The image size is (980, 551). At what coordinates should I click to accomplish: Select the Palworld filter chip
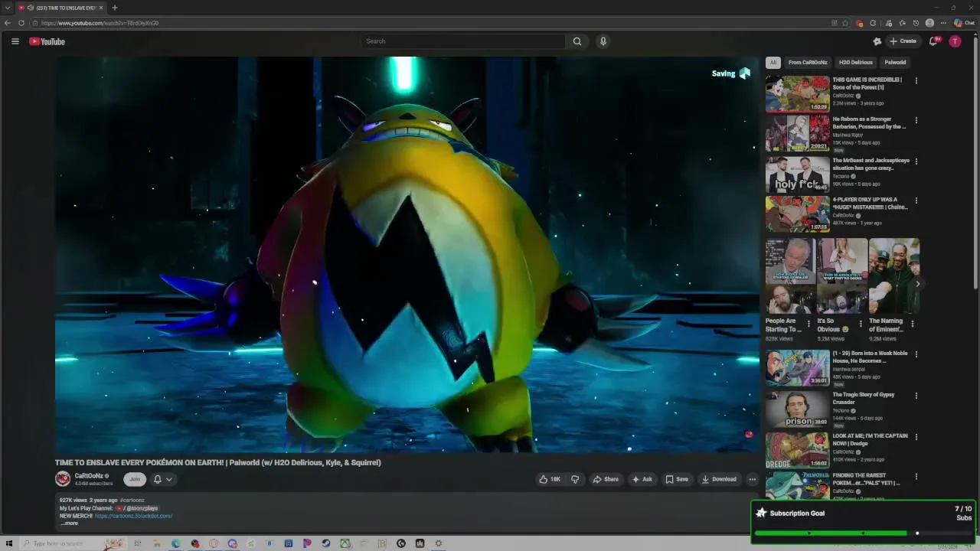click(895, 62)
